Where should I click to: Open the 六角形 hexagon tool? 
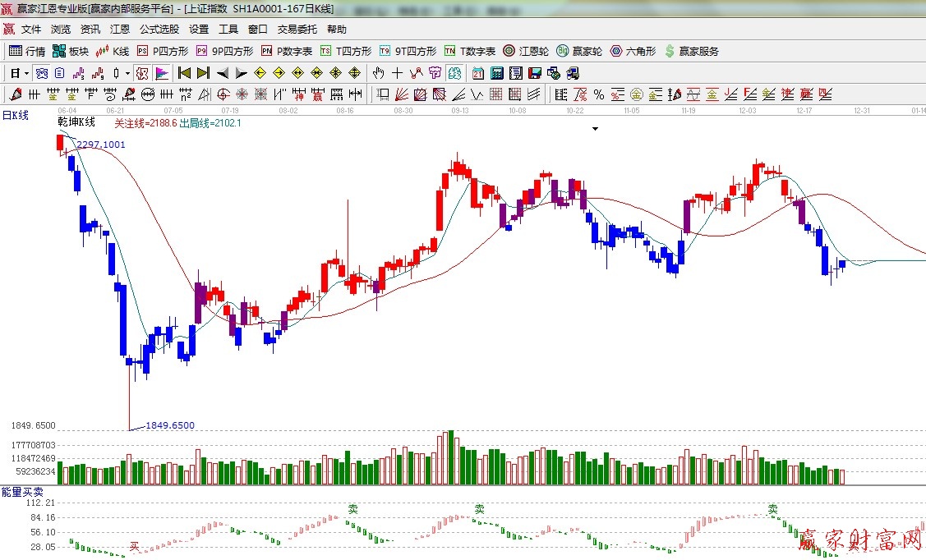click(633, 51)
